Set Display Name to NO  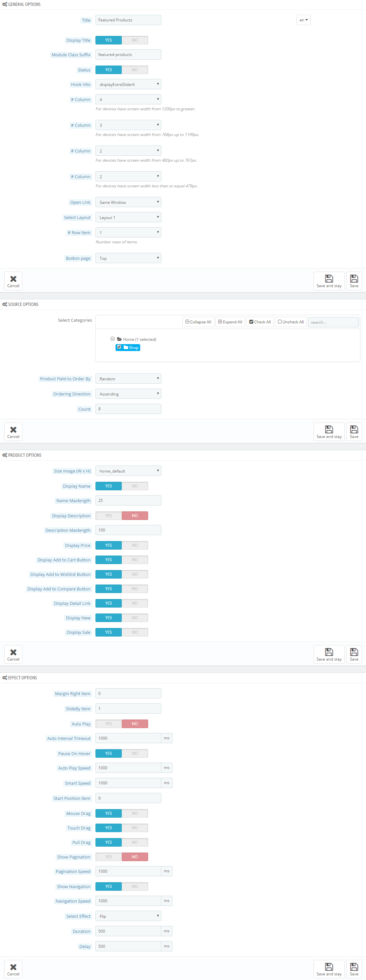[135, 486]
